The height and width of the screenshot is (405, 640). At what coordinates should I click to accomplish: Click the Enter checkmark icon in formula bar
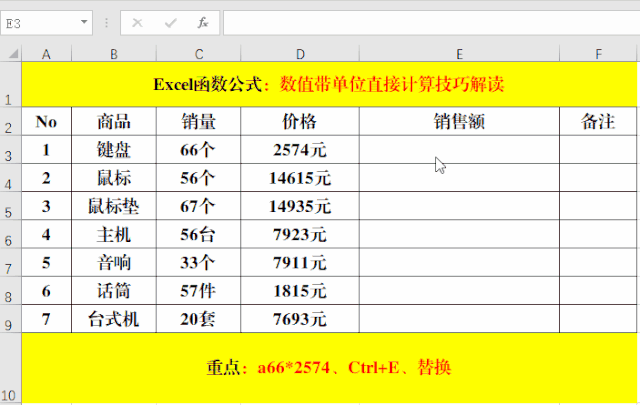170,22
